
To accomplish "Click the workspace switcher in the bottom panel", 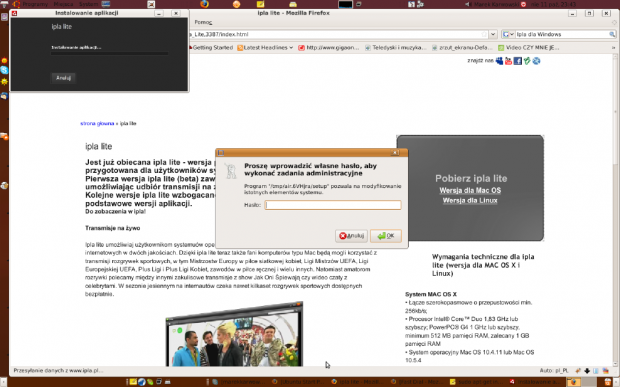I will click(582, 382).
